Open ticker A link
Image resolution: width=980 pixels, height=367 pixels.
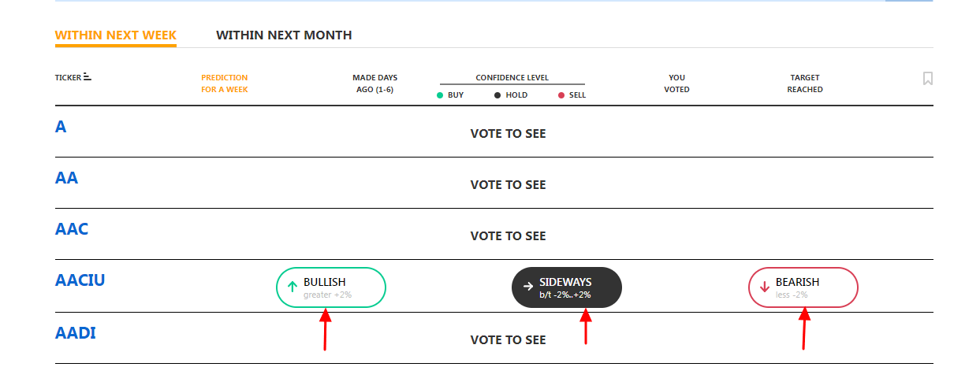point(61,127)
